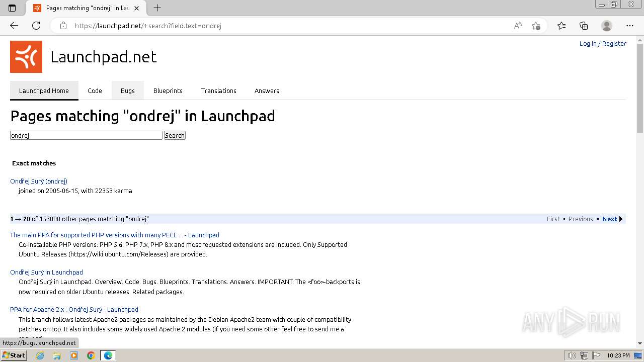Open Google Chrome from taskbar

91,355
